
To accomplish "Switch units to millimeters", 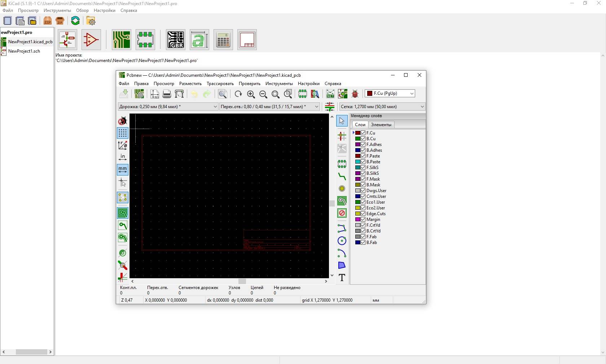I will (x=123, y=169).
